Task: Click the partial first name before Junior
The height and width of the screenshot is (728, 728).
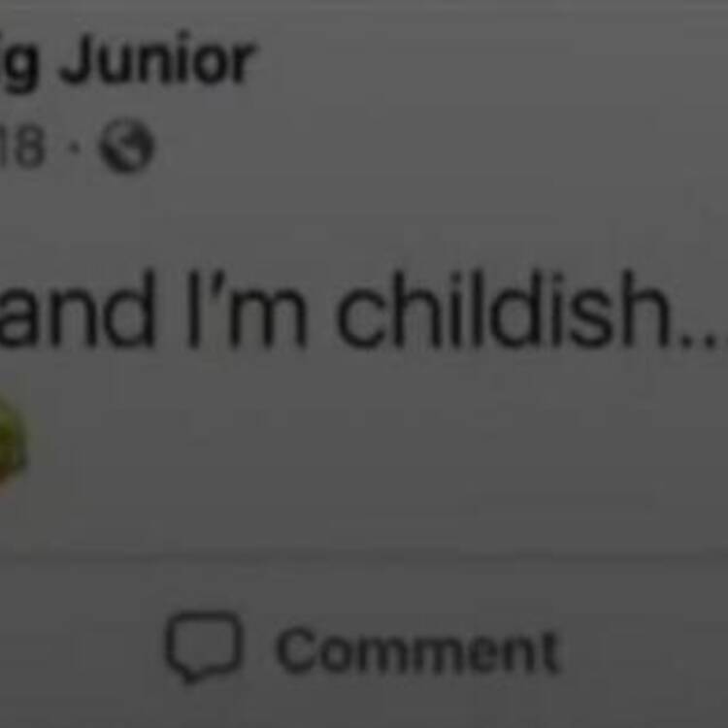Action: pos(17,63)
